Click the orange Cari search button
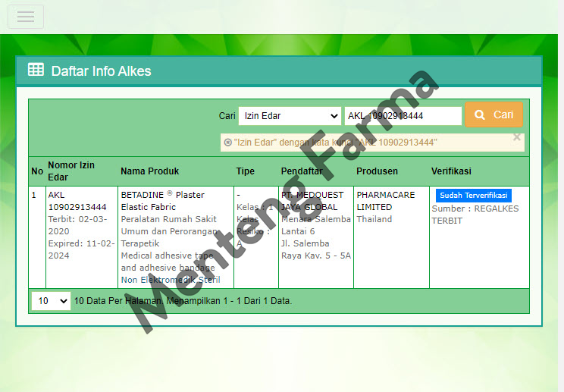564x392 pixels. [493, 114]
